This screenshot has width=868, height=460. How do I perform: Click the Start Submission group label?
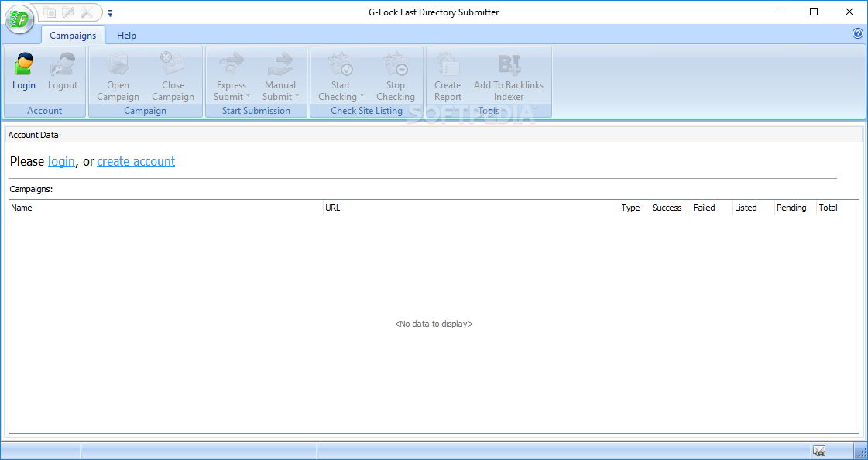point(256,111)
